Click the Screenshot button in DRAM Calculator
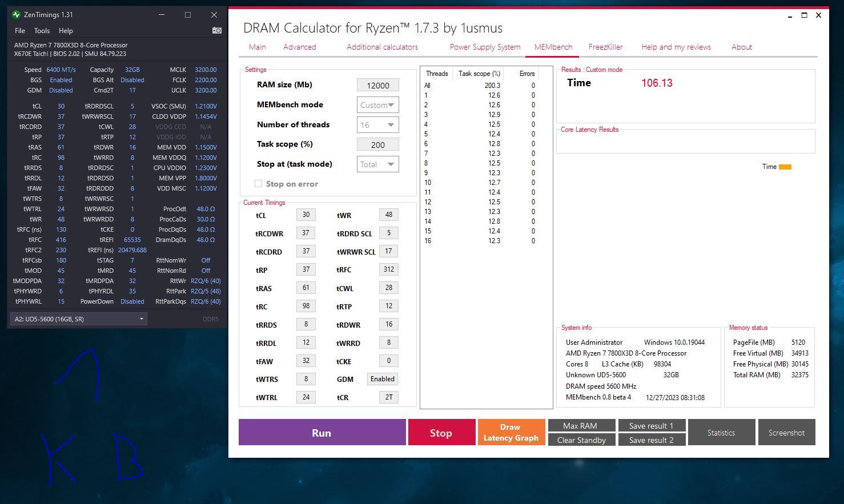Viewport: 844px width, 504px height. 786,433
